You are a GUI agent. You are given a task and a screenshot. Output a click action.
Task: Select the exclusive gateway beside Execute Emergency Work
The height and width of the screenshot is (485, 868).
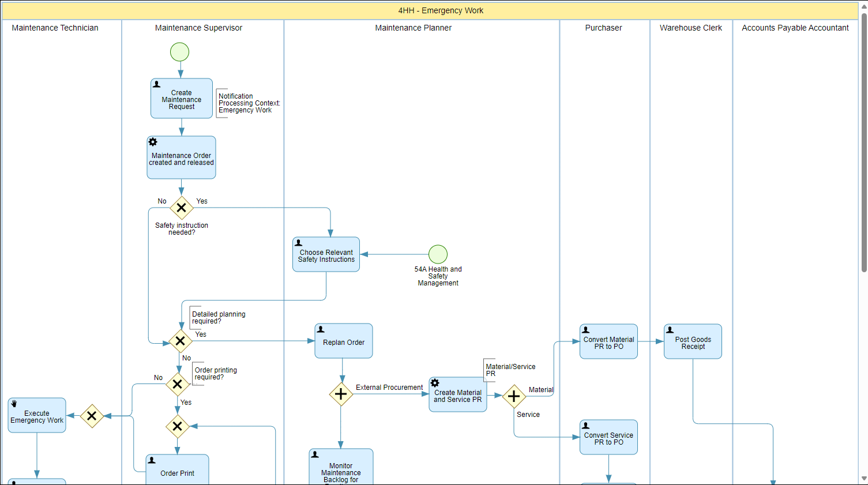(x=92, y=416)
